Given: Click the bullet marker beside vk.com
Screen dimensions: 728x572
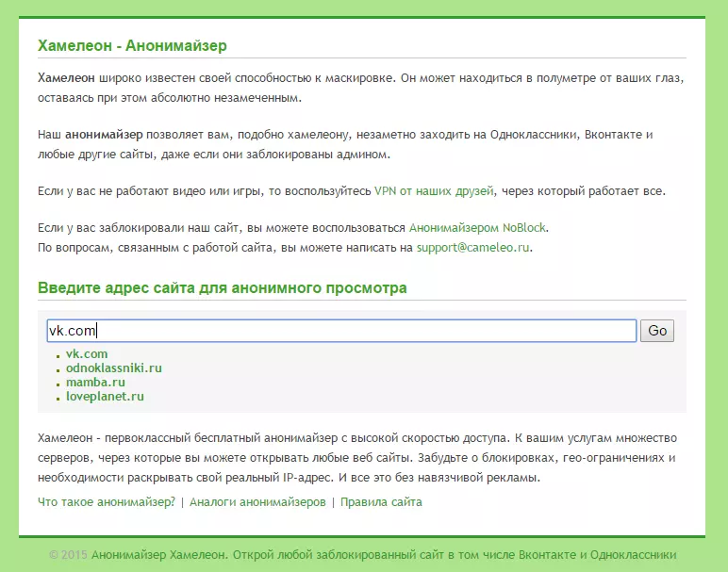Looking at the screenshot, I should [58, 356].
